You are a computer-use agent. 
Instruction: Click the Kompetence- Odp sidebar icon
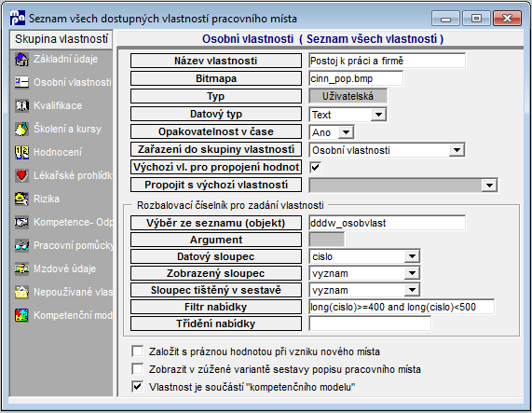point(21,222)
